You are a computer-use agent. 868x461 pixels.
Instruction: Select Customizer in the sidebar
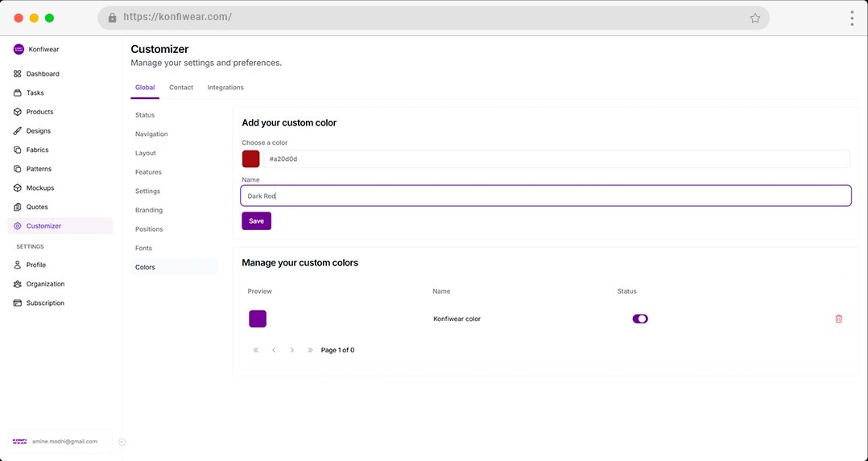(60, 226)
